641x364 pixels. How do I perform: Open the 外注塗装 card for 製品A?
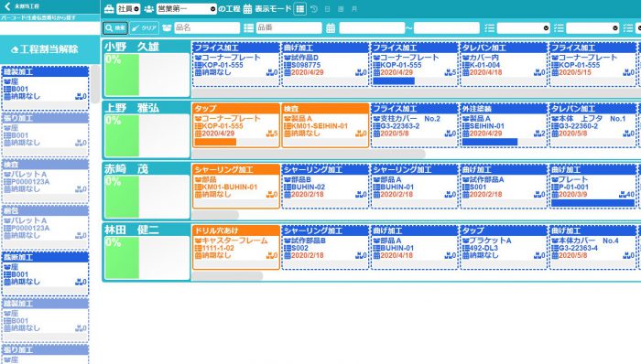[x=504, y=125]
